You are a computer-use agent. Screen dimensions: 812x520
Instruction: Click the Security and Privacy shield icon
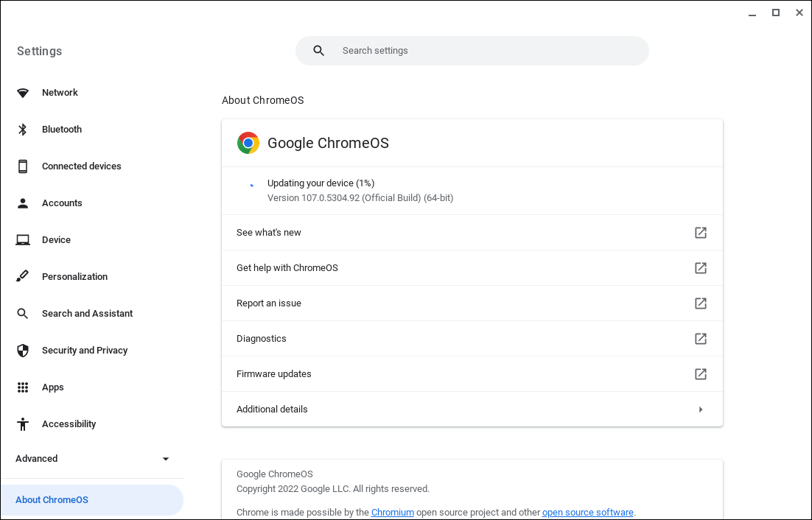[x=23, y=351]
